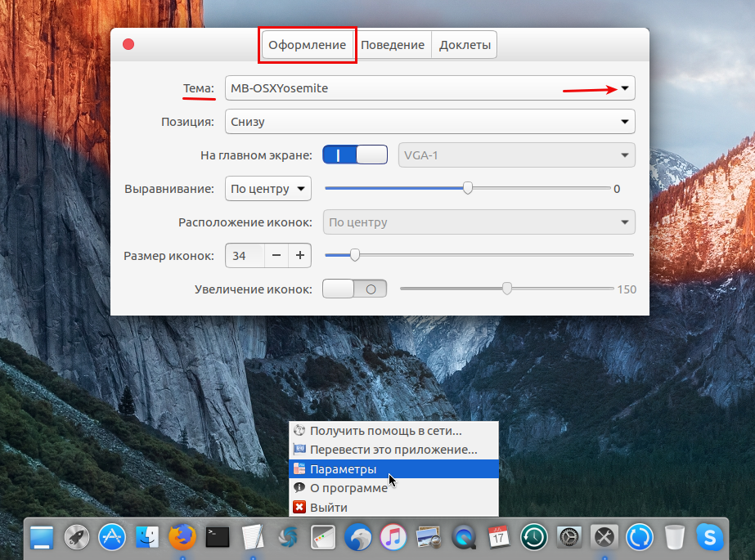Open the System Preferences gear icon in dock
Viewport: 755px width, 560px height.
pos(569,537)
